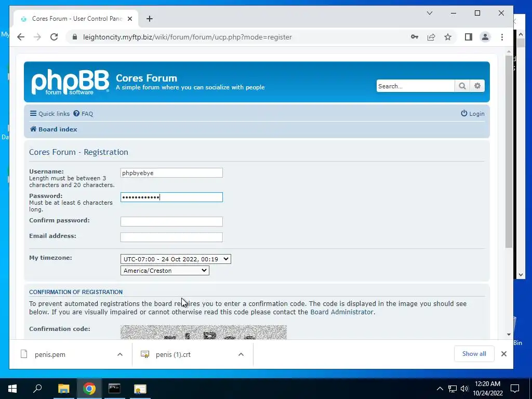Image resolution: width=532 pixels, height=399 pixels.
Task: Open advanced search gear icon
Action: pyautogui.click(x=477, y=86)
